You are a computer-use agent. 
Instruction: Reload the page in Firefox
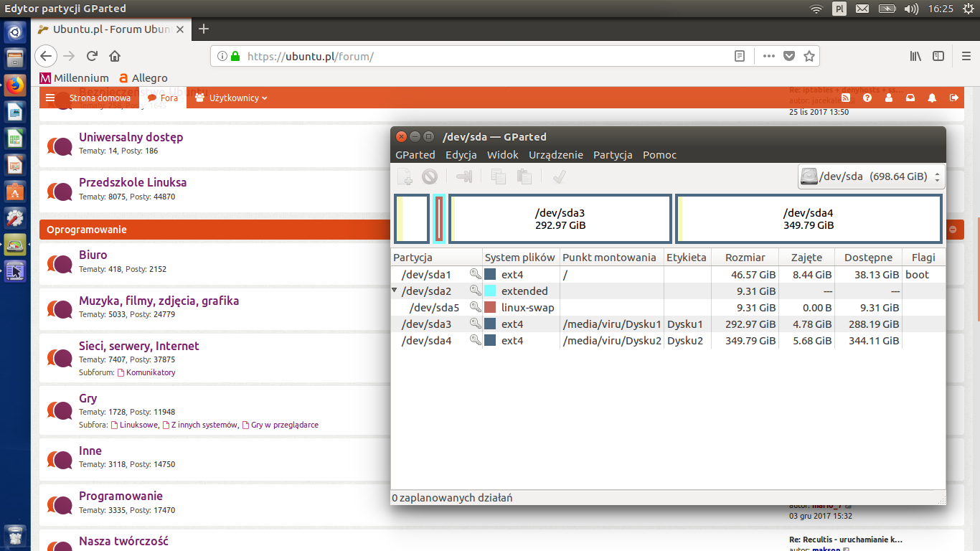(x=92, y=56)
